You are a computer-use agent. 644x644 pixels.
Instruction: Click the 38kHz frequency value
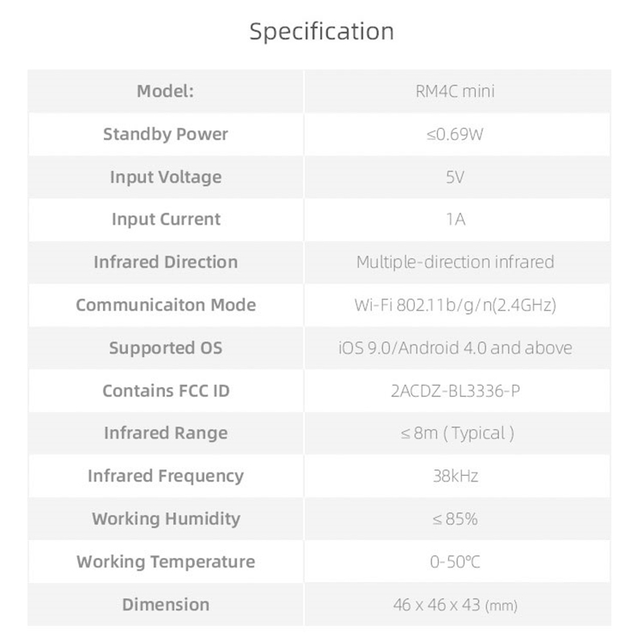point(456,477)
